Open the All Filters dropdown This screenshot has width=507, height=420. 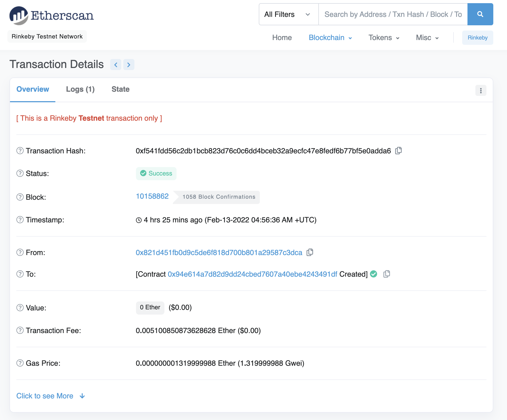pyautogui.click(x=289, y=14)
